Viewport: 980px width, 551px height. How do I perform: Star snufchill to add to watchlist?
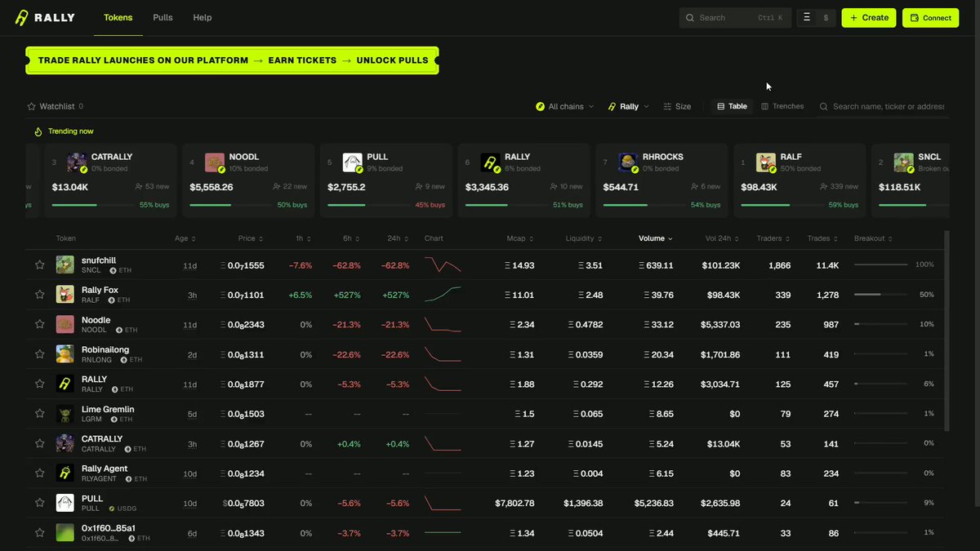tap(39, 265)
